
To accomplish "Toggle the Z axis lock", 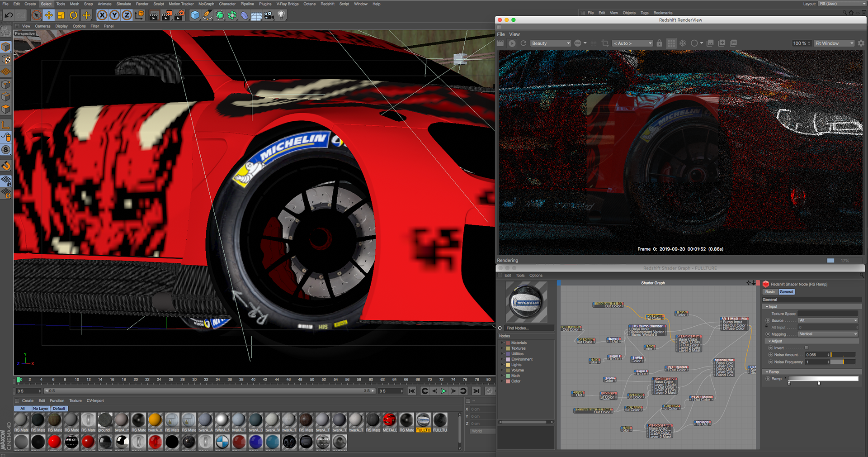I will pos(127,15).
